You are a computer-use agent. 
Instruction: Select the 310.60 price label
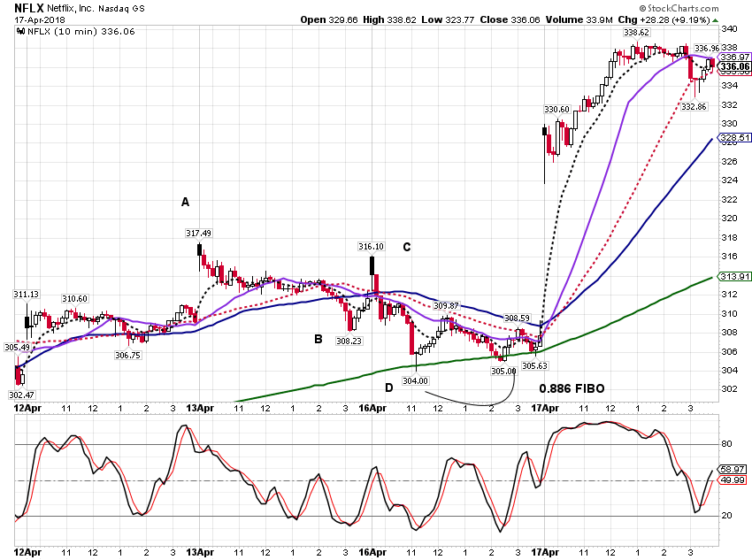point(75,299)
